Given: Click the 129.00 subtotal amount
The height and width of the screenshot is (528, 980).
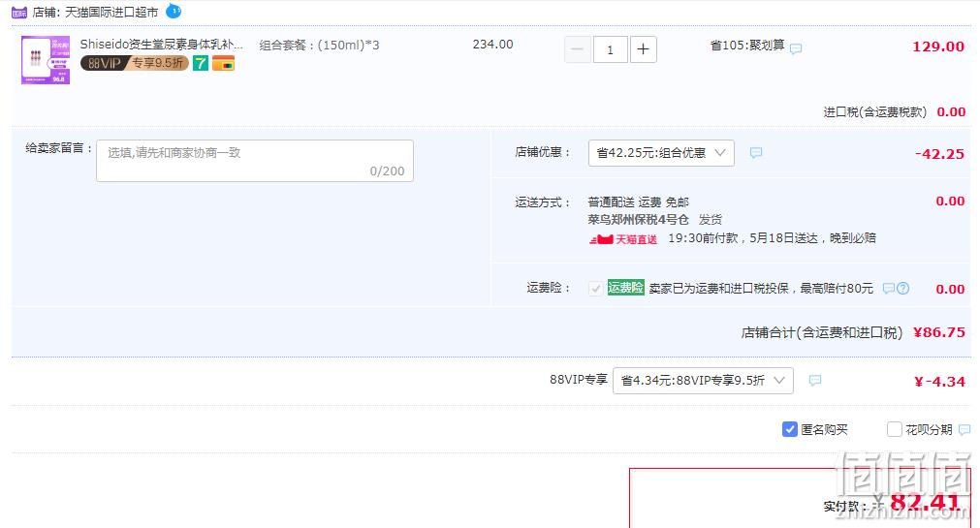Looking at the screenshot, I should tap(938, 47).
